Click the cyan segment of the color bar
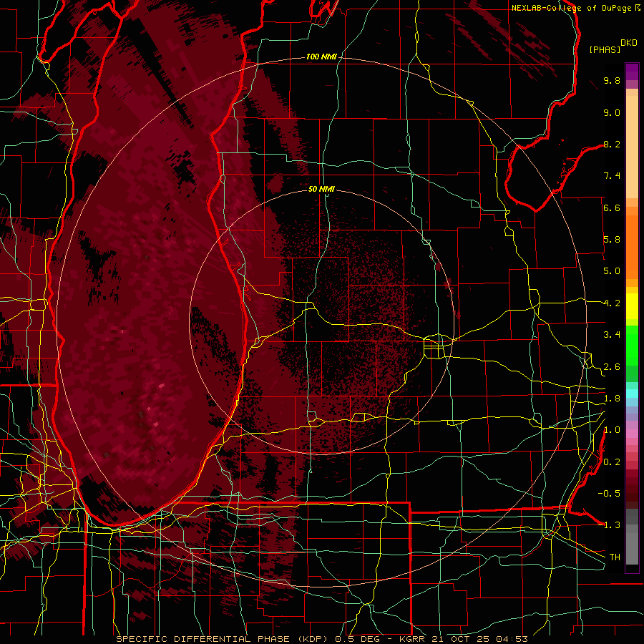The width and height of the screenshot is (644, 644). (632, 393)
